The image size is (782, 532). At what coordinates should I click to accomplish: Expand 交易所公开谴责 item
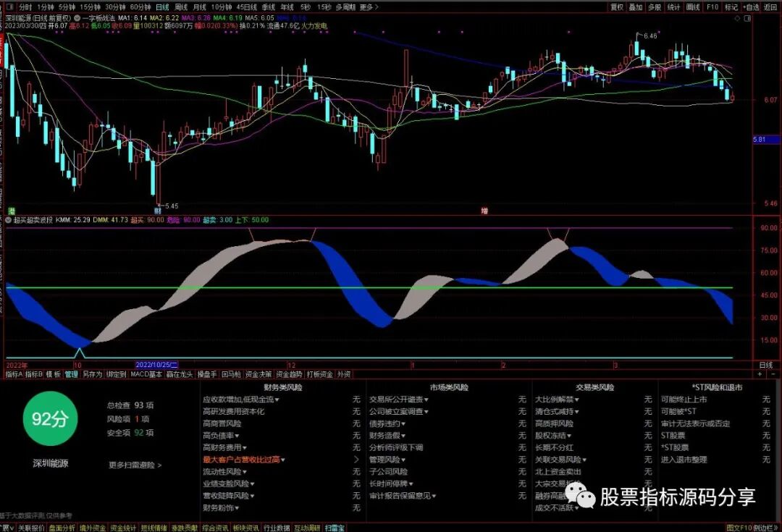point(398,400)
